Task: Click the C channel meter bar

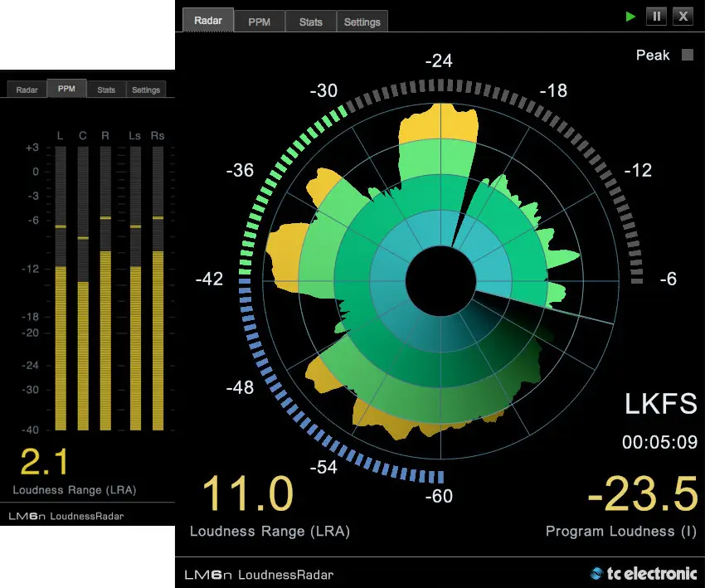Action: pos(83,289)
